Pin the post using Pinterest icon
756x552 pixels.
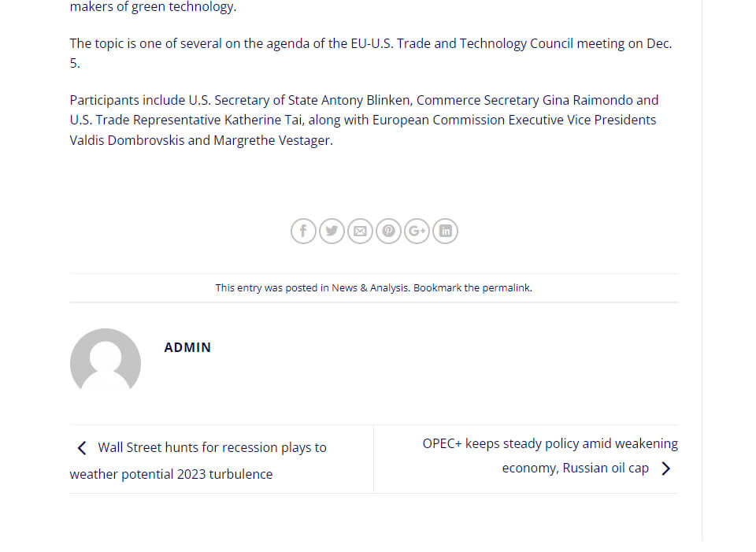coord(388,231)
